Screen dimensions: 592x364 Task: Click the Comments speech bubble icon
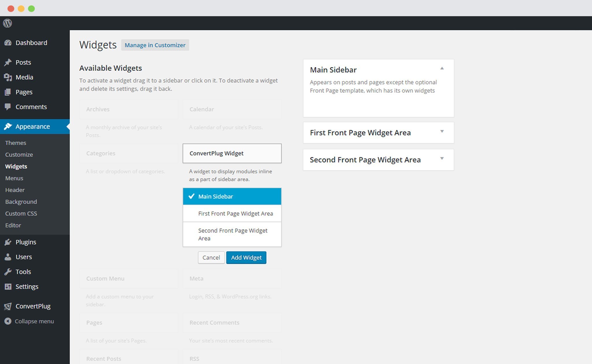coord(8,107)
